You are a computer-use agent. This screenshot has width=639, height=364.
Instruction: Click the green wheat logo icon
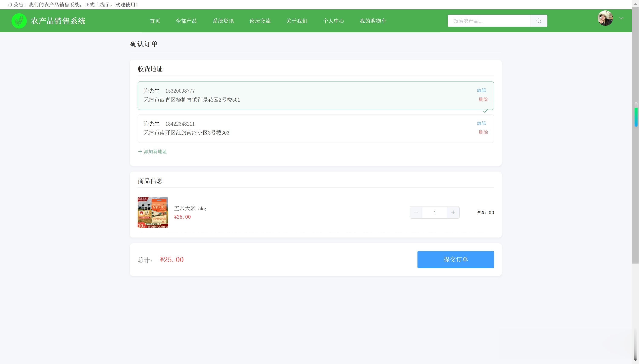coord(19,21)
